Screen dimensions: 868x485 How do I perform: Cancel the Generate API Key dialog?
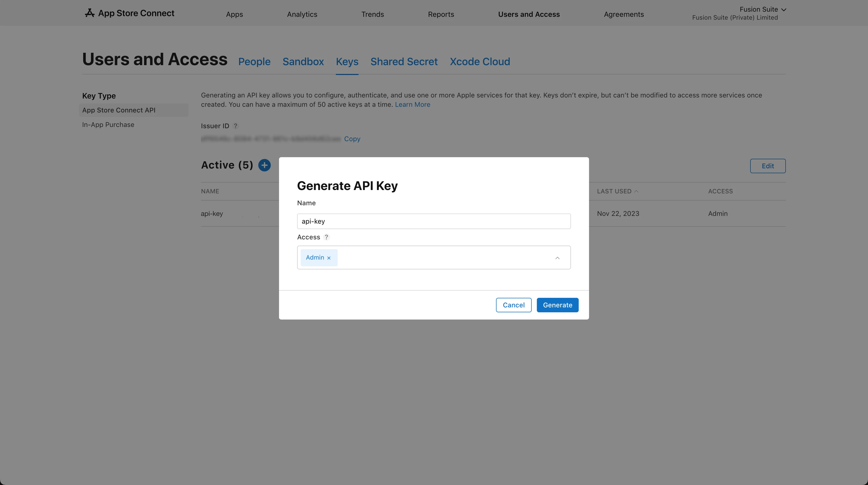(x=514, y=305)
